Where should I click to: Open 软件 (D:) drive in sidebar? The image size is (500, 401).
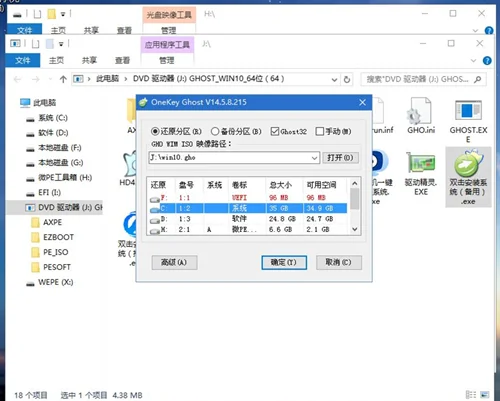click(x=47, y=133)
